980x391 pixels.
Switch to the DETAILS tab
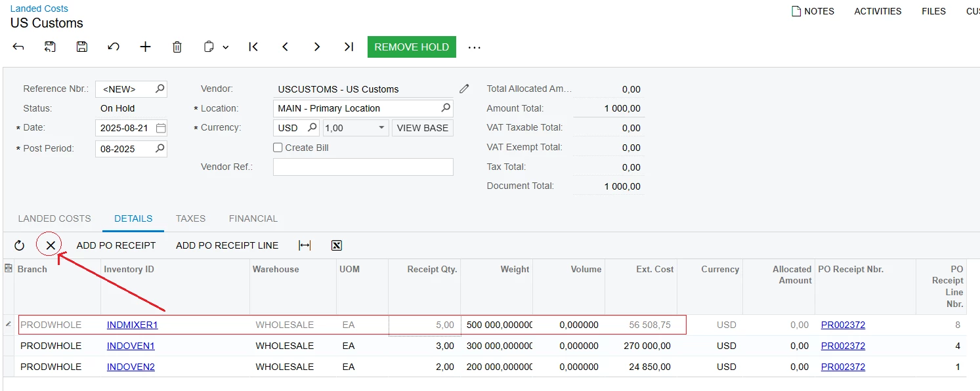pyautogui.click(x=133, y=218)
